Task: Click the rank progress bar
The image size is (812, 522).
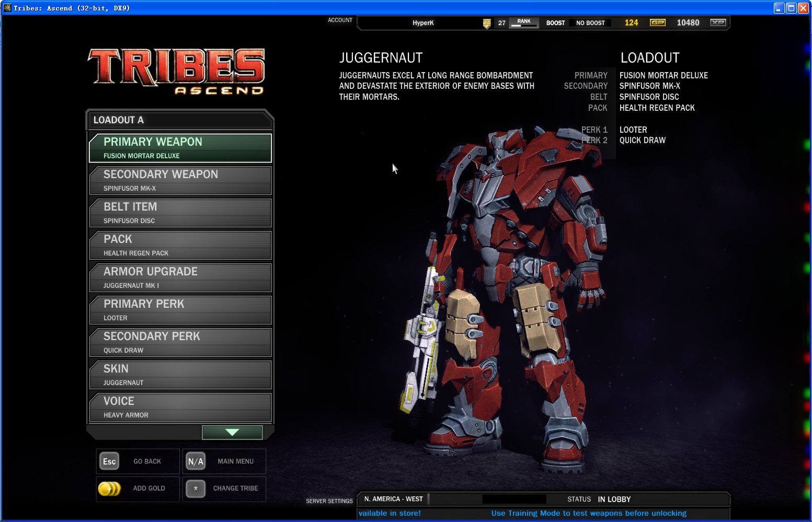Action: [524, 26]
